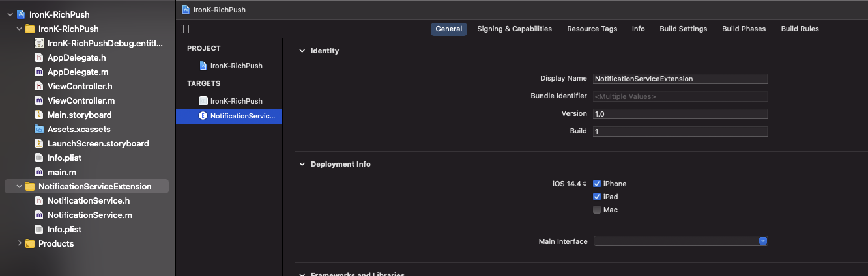
Task: Click the AppDelegate.h header file icon
Action: tap(39, 57)
